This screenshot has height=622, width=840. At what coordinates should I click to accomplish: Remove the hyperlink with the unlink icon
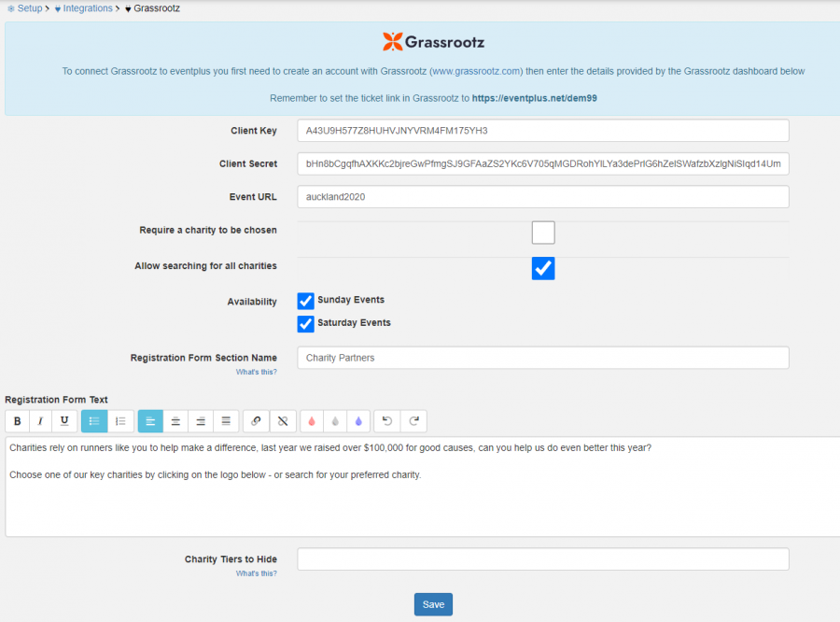click(x=282, y=420)
